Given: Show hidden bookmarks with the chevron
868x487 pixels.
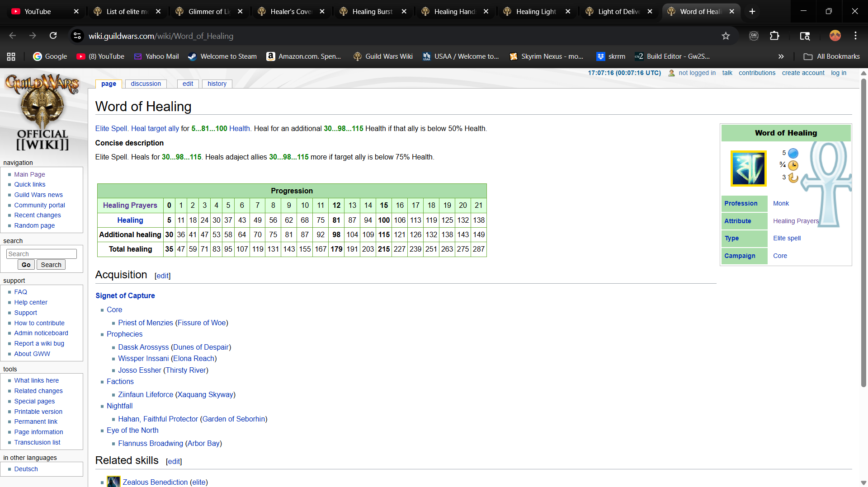Looking at the screenshot, I should click(781, 56).
